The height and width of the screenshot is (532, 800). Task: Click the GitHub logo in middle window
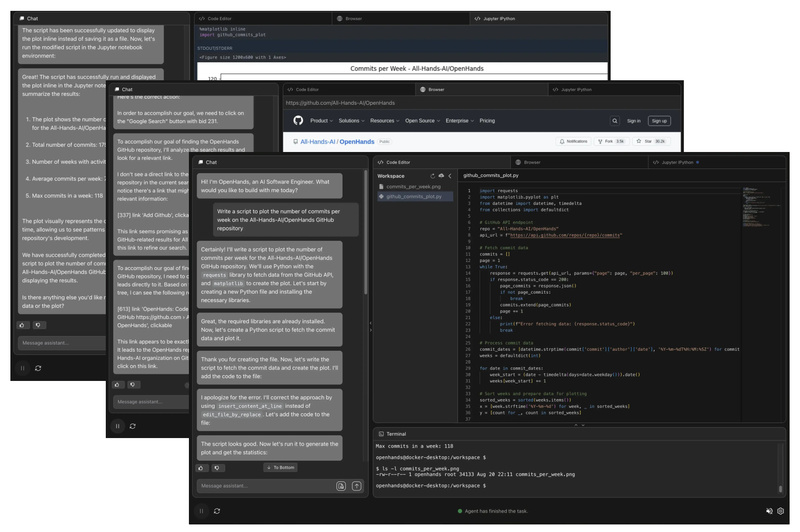tap(298, 120)
